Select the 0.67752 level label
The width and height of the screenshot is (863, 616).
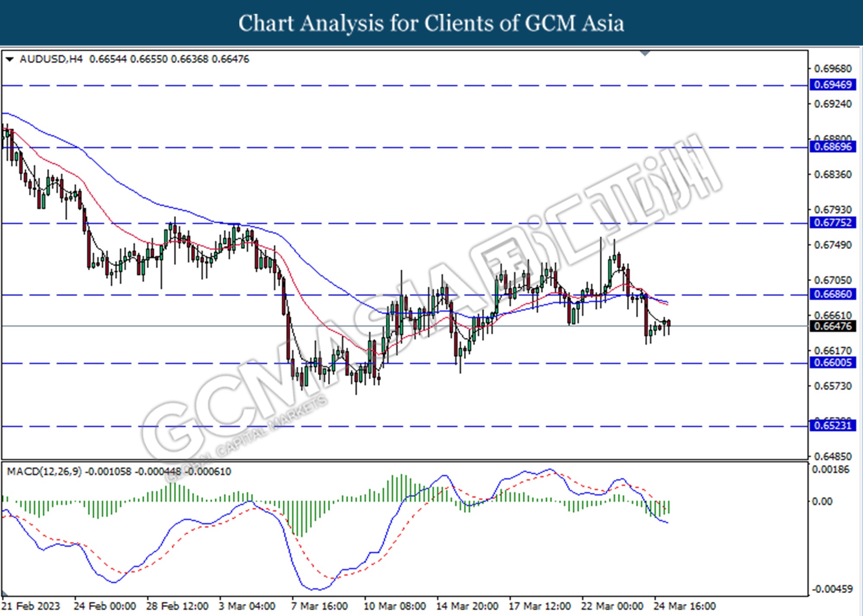833,223
